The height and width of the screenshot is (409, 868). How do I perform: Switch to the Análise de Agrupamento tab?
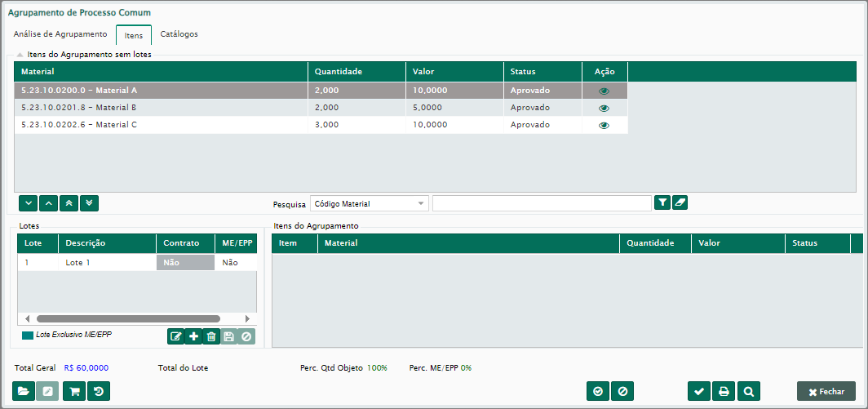(60, 34)
